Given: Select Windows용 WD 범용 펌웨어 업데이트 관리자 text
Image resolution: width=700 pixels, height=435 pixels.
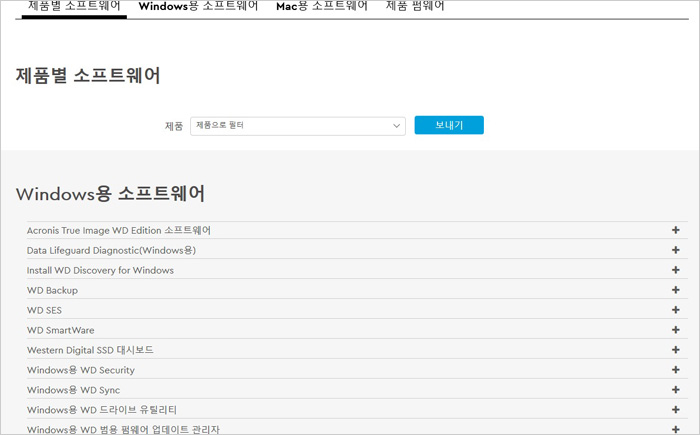Looking at the screenshot, I should [x=123, y=430].
